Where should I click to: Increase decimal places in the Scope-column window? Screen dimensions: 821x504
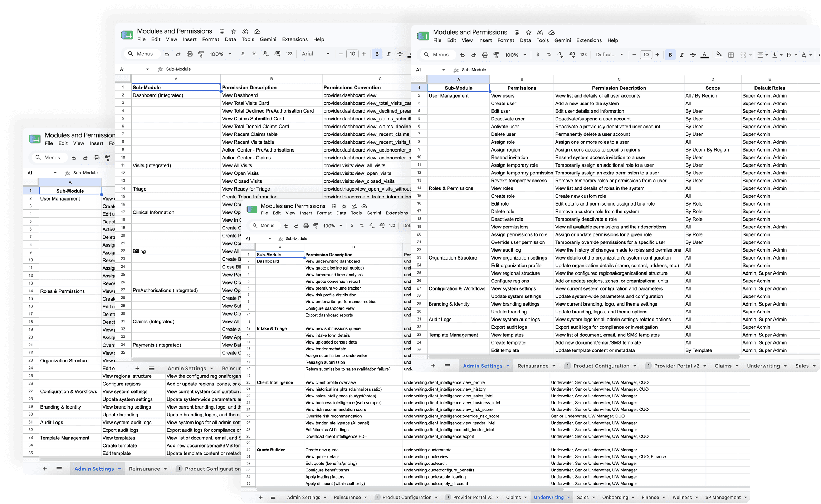pos(572,55)
